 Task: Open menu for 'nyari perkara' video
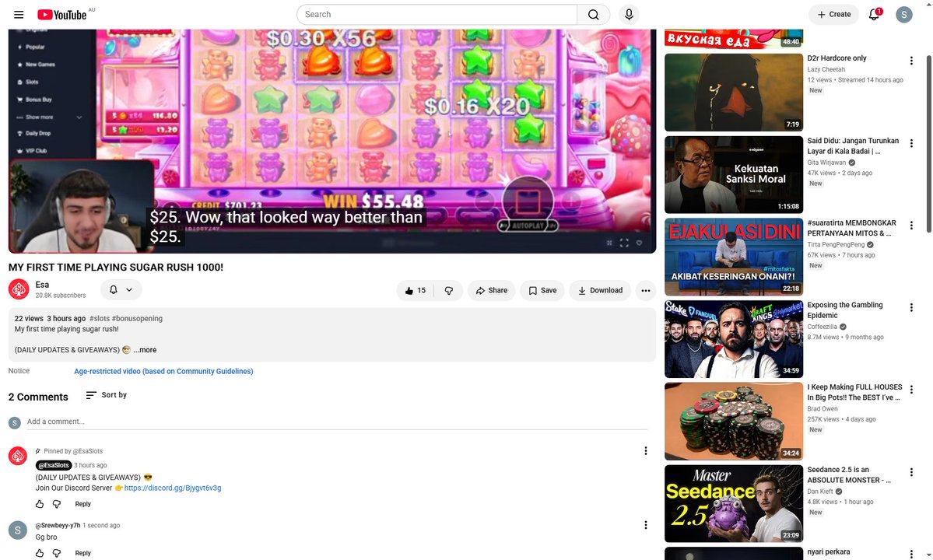coord(911,554)
